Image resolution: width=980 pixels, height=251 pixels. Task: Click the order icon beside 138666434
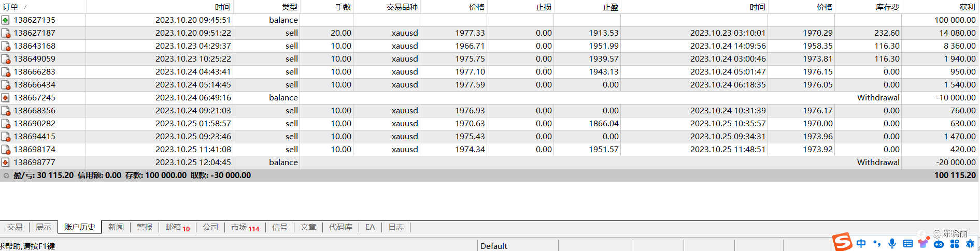tap(5, 85)
